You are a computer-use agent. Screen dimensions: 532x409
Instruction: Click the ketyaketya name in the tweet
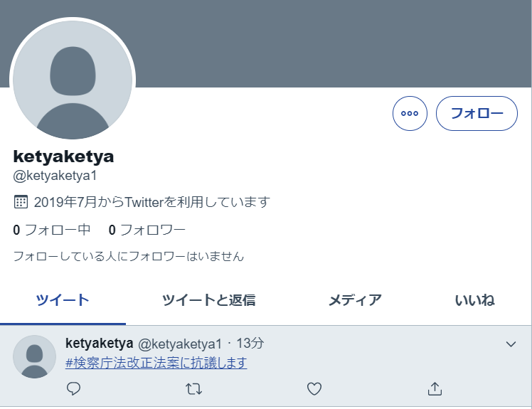[x=99, y=343]
